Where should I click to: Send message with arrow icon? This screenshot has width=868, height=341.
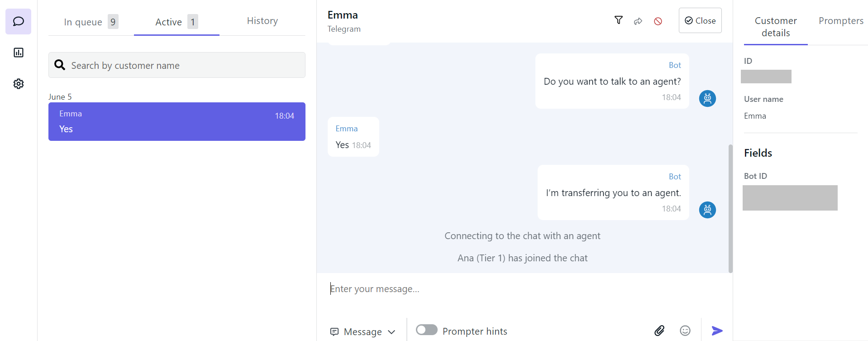[717, 331]
